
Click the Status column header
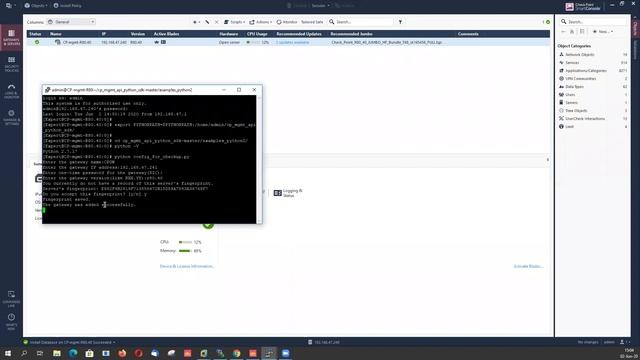pos(35,34)
